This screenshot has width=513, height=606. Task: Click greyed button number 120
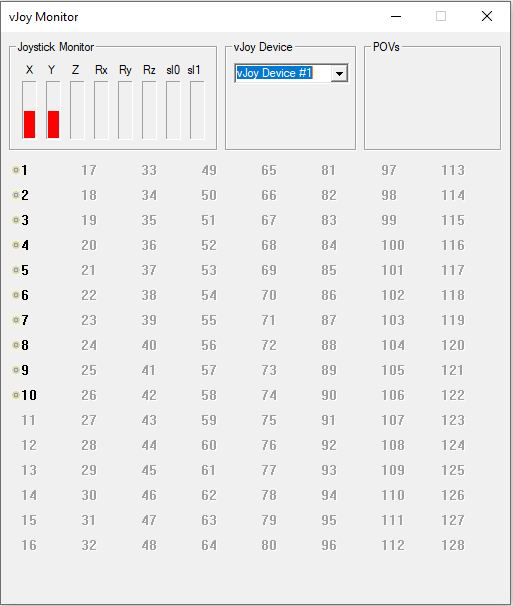pyautogui.click(x=453, y=345)
